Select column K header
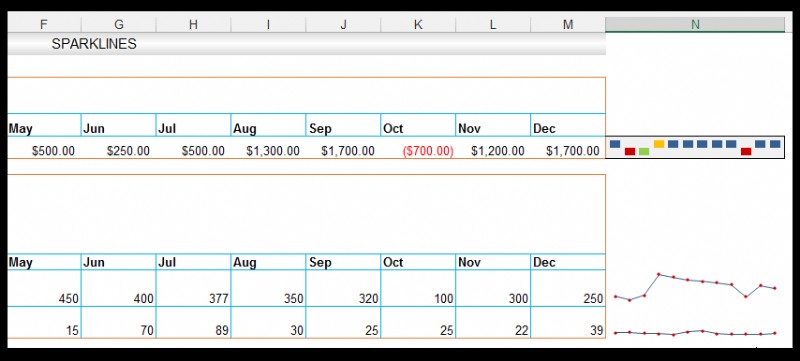 click(418, 24)
